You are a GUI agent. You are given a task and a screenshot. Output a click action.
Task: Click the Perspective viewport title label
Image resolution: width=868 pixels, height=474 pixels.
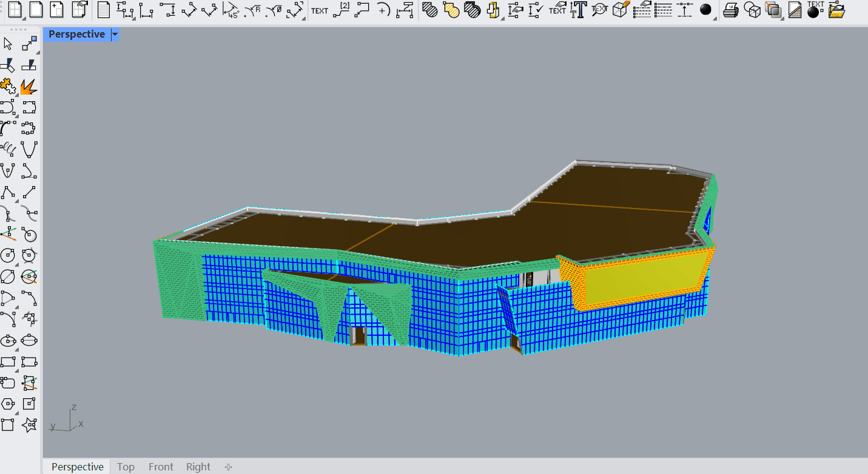coord(76,35)
